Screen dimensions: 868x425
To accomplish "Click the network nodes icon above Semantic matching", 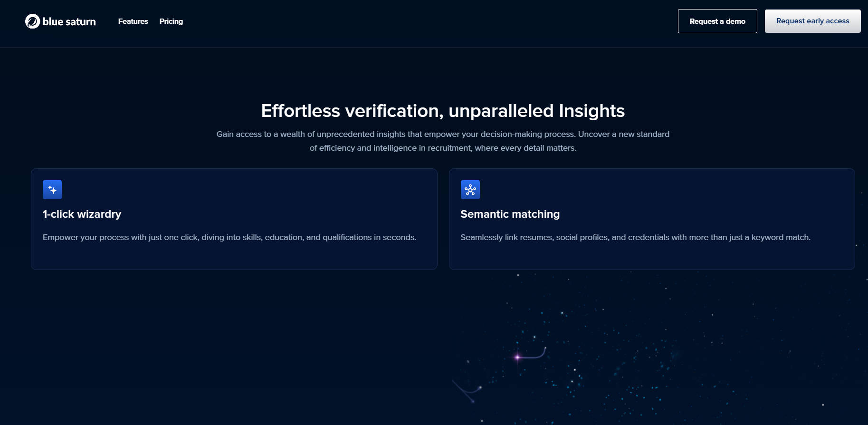I will pyautogui.click(x=470, y=190).
